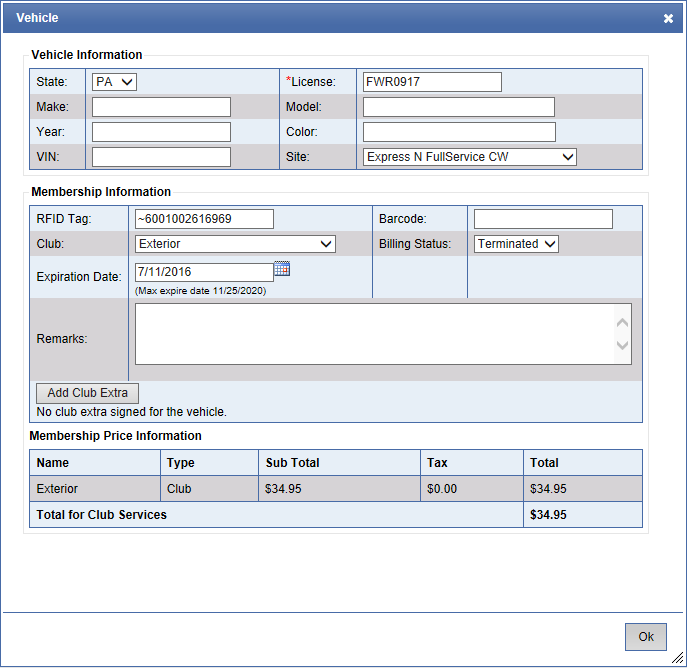The image size is (687, 668).
Task: Close the Vehicle dialog
Action: click(x=668, y=18)
